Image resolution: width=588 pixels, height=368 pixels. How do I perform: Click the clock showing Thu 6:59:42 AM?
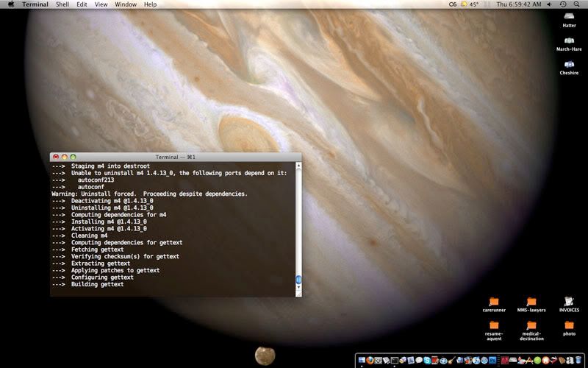pyautogui.click(x=519, y=4)
